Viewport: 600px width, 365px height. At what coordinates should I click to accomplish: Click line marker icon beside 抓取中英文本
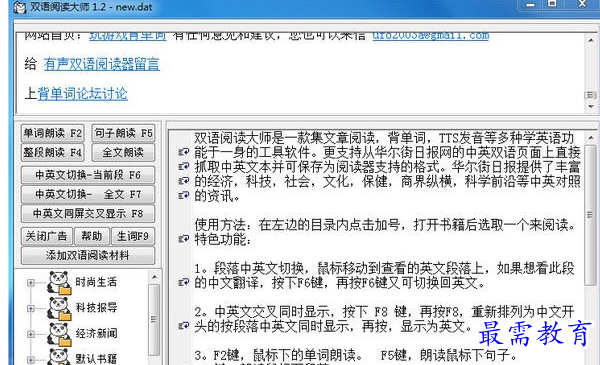(x=184, y=166)
